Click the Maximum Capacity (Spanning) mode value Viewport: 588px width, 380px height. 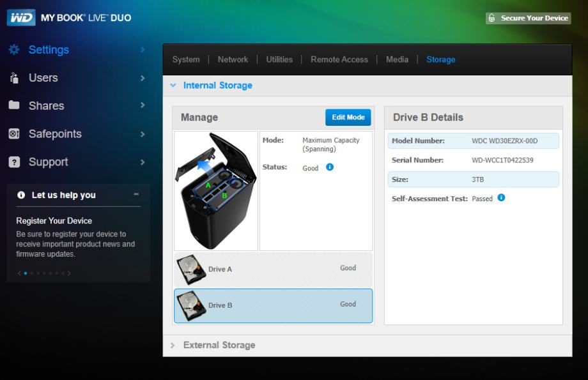pos(331,144)
